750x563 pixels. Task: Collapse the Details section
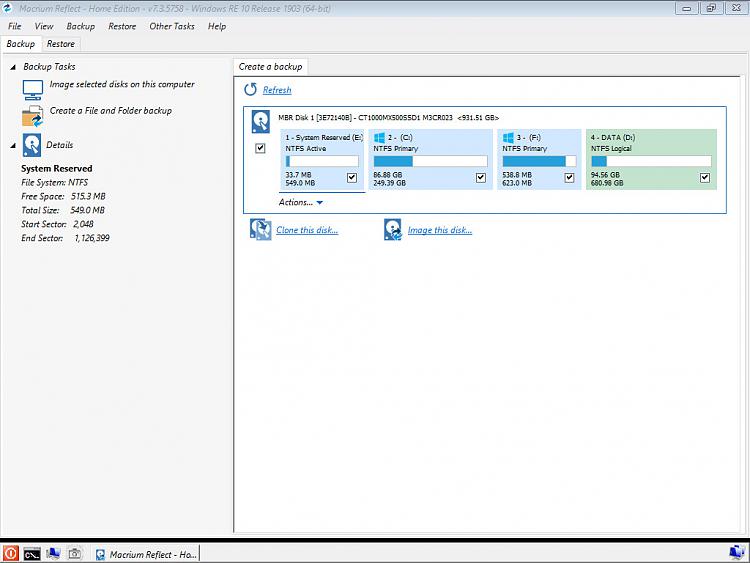[13, 145]
